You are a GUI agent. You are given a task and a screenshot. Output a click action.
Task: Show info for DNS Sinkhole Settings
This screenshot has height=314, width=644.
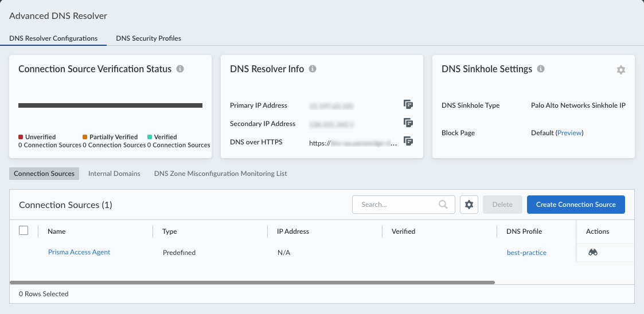(541, 69)
